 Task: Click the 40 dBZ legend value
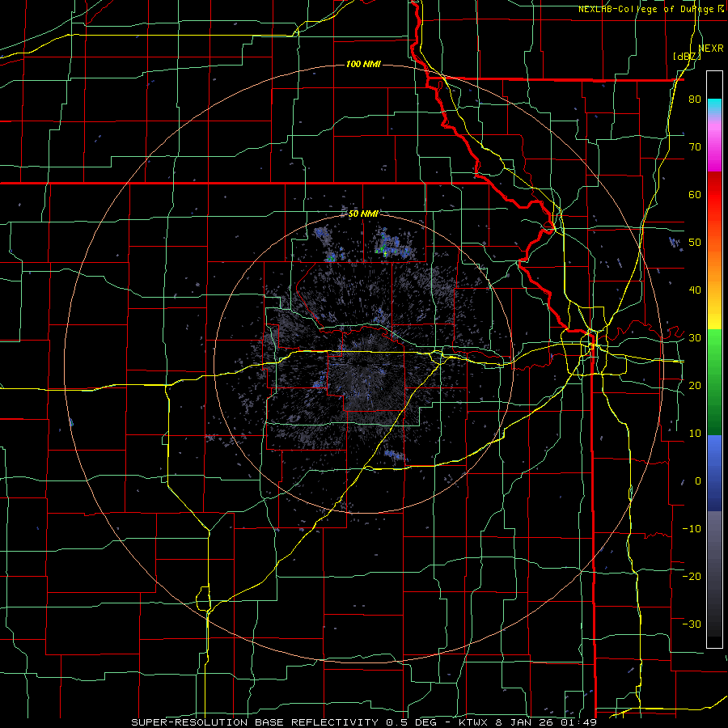coord(695,290)
